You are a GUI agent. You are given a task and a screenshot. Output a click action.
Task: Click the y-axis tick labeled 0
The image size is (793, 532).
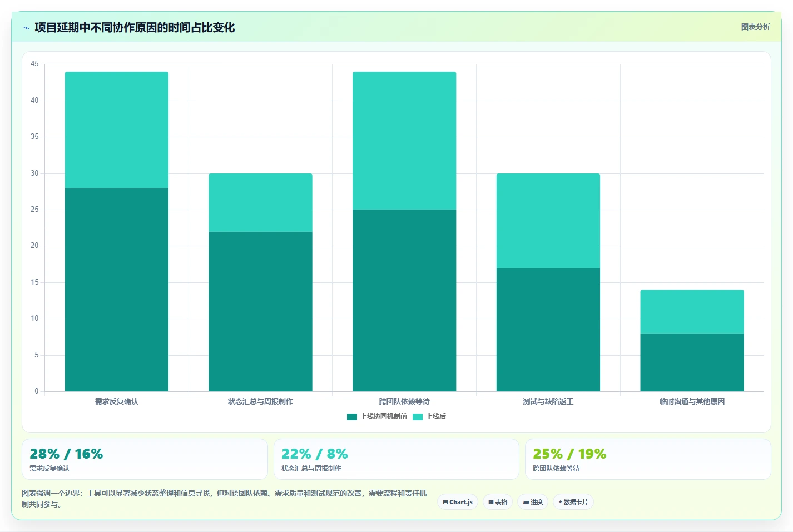(x=37, y=391)
